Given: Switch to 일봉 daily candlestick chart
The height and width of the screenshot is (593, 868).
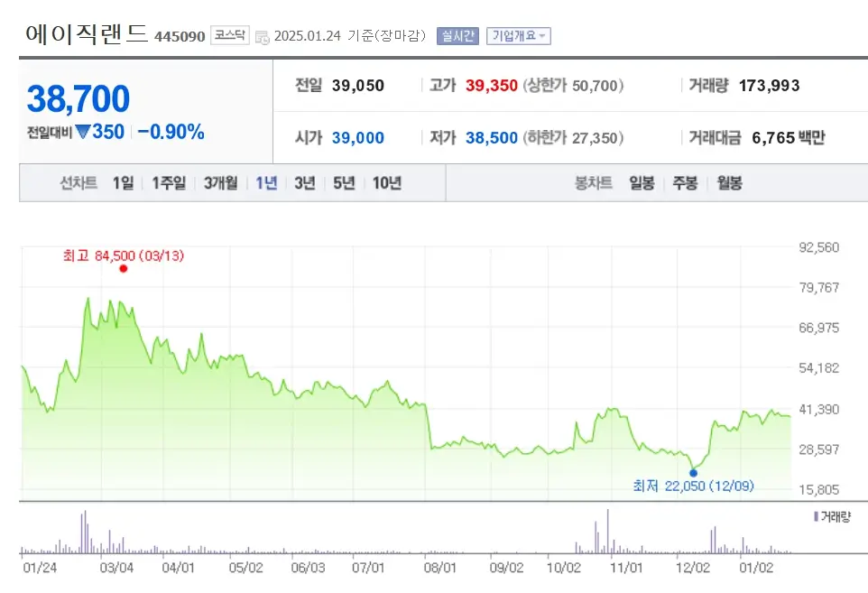Looking at the screenshot, I should (x=641, y=182).
